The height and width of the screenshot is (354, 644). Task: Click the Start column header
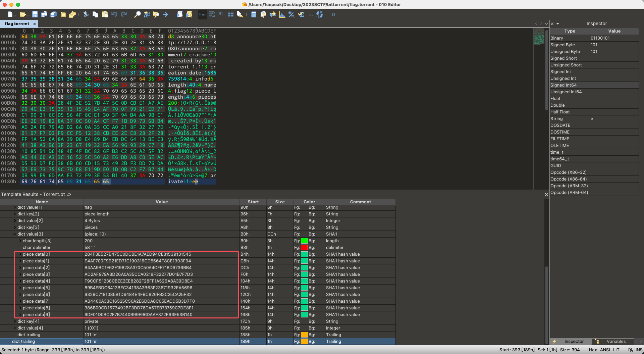click(x=253, y=202)
